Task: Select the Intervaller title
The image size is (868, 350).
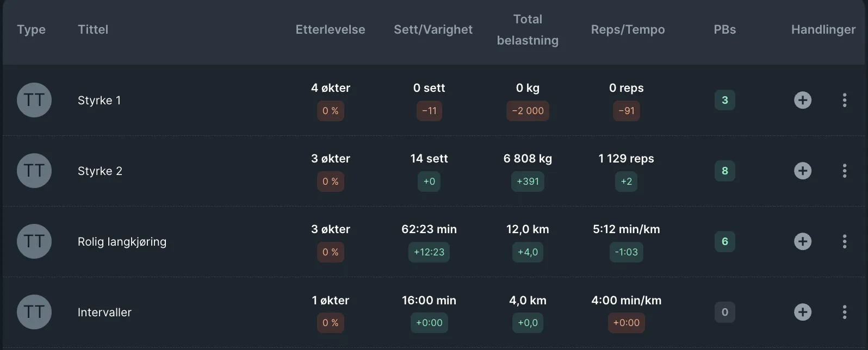Action: tap(104, 312)
